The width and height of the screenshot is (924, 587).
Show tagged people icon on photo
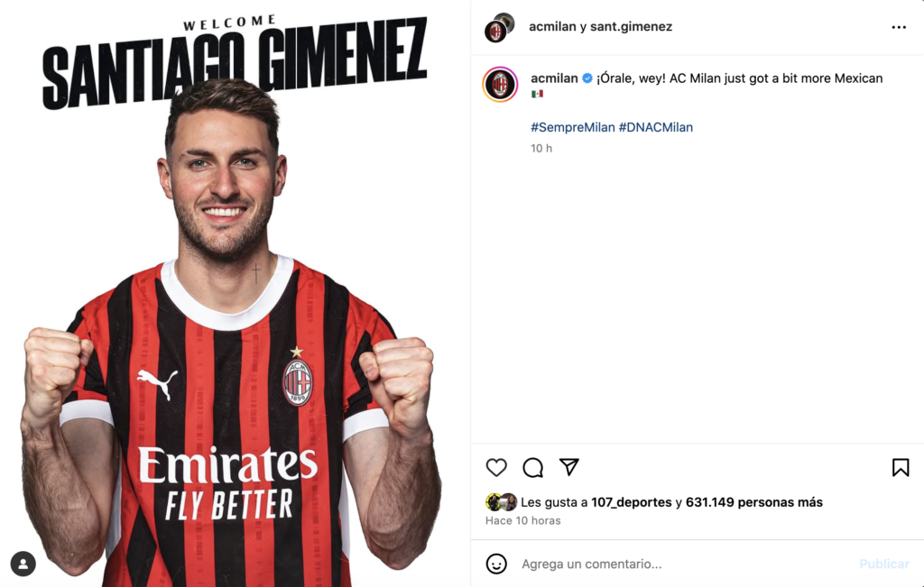(x=23, y=564)
